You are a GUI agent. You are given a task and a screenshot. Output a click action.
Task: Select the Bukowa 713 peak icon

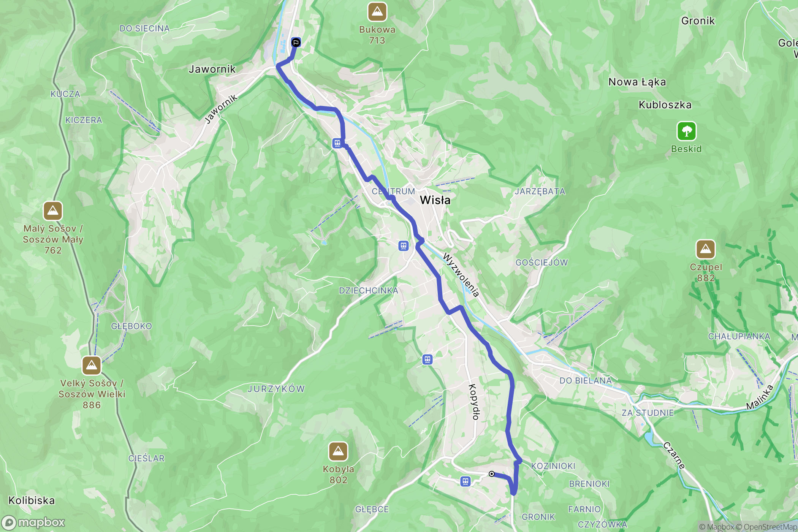tap(377, 12)
